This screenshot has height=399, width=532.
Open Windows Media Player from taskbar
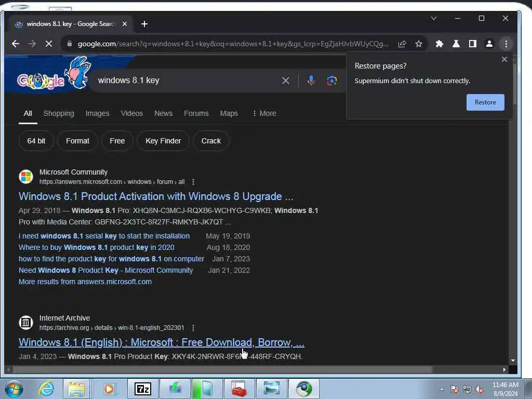point(109,389)
